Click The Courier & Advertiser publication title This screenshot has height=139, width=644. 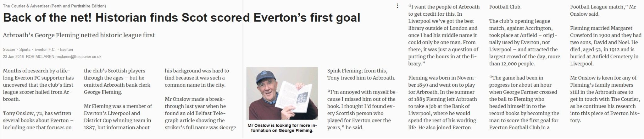coord(54,6)
